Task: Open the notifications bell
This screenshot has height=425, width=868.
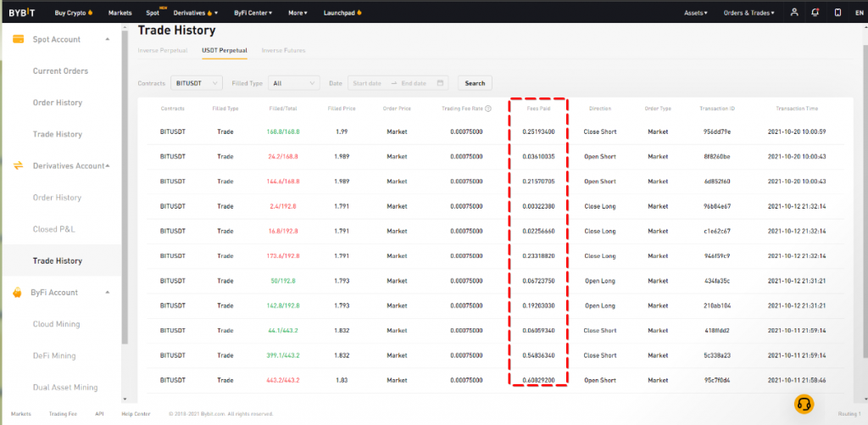Action: coord(815,13)
